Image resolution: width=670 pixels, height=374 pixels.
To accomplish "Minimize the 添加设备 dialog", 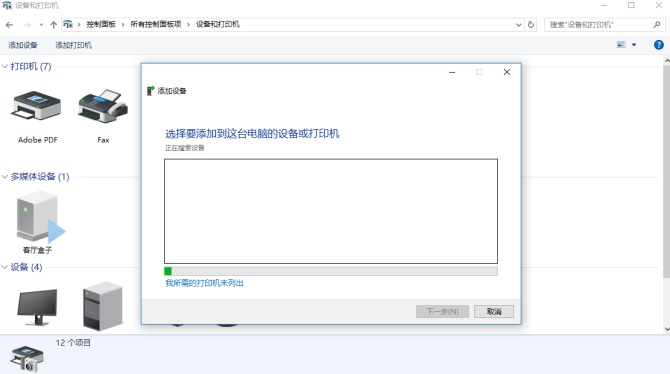I will 452,72.
